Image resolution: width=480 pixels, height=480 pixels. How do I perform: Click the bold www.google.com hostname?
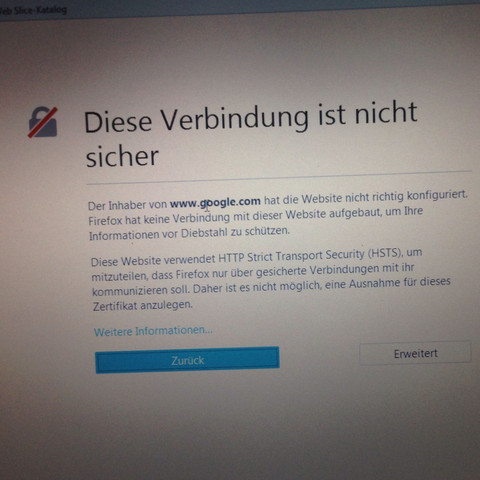pyautogui.click(x=215, y=202)
